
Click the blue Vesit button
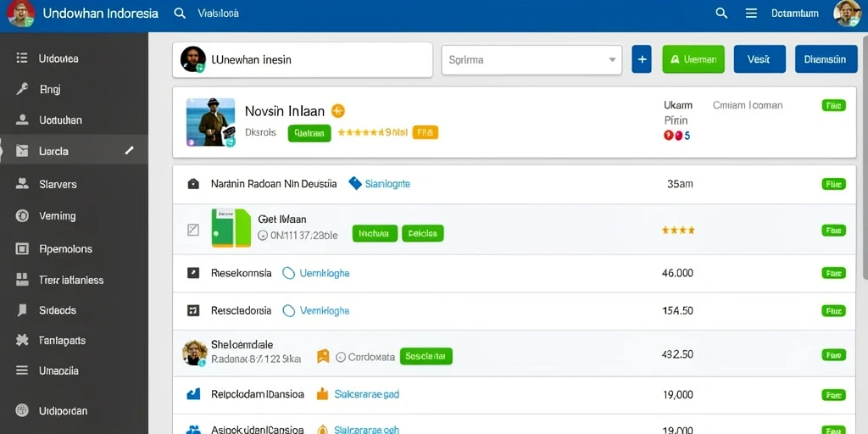pyautogui.click(x=759, y=59)
